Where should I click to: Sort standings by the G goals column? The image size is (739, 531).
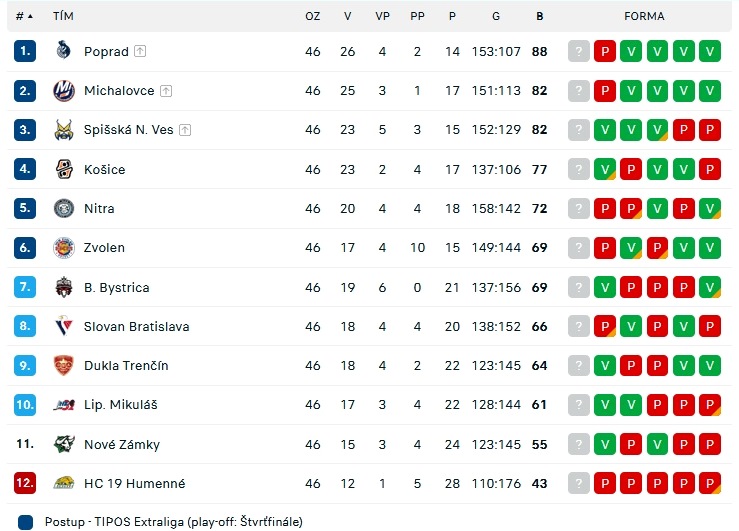coord(496,16)
